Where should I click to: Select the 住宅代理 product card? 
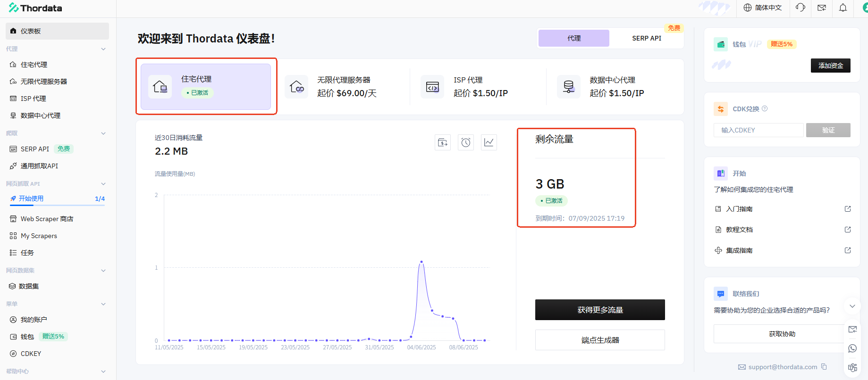coord(206,87)
